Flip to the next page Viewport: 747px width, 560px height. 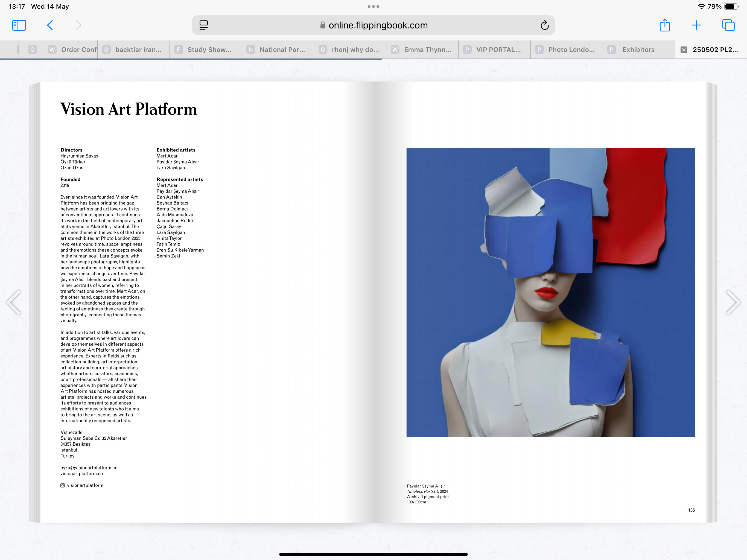pyautogui.click(x=733, y=302)
